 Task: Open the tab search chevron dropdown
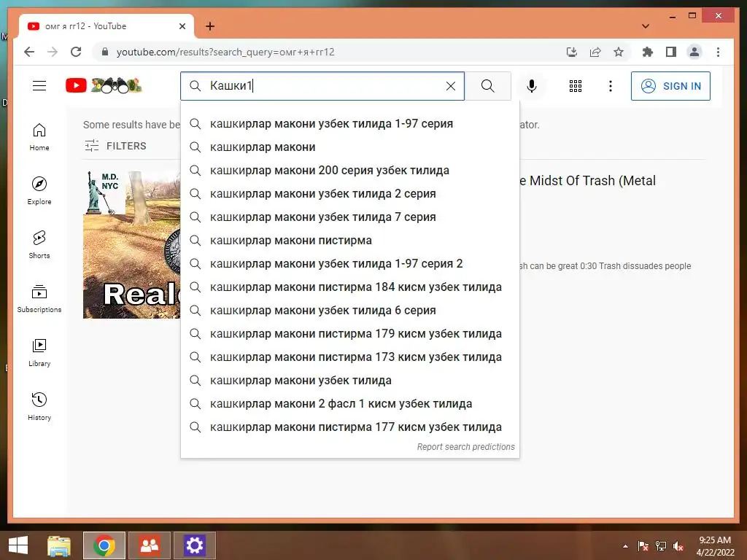(x=646, y=26)
